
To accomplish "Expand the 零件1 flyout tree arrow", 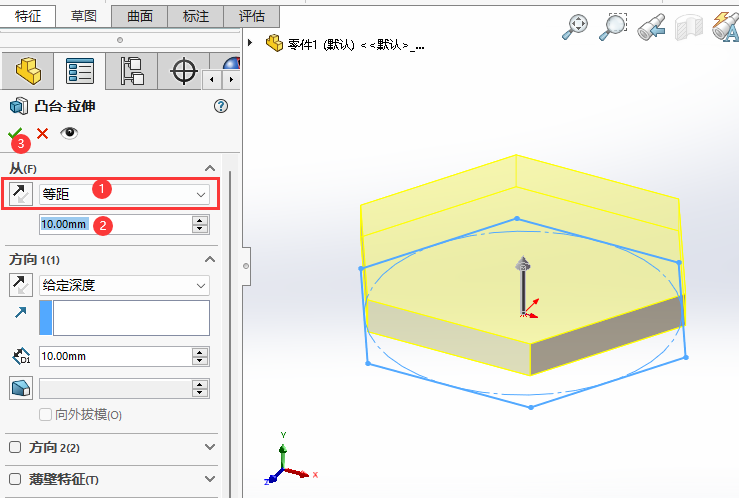I will pos(250,43).
